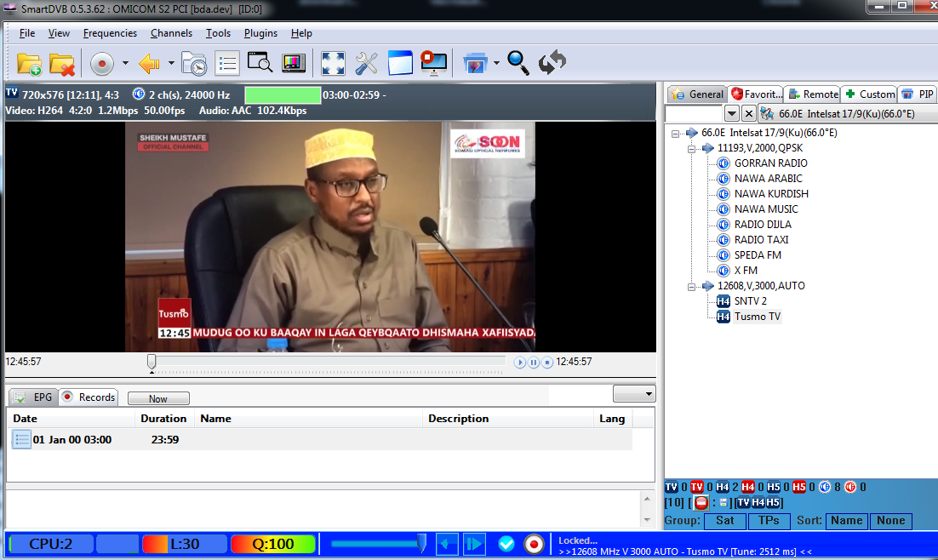
Task: Click the window magnifier search icon
Action: (x=260, y=63)
